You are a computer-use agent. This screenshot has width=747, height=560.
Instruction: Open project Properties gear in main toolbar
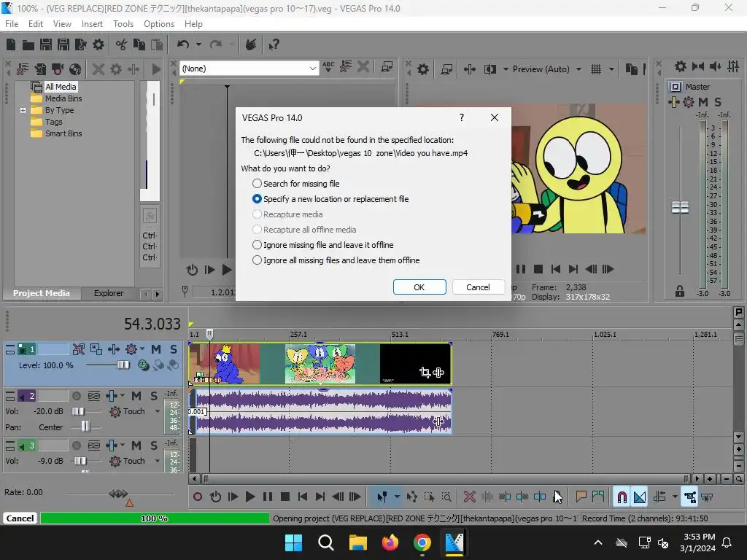click(98, 44)
